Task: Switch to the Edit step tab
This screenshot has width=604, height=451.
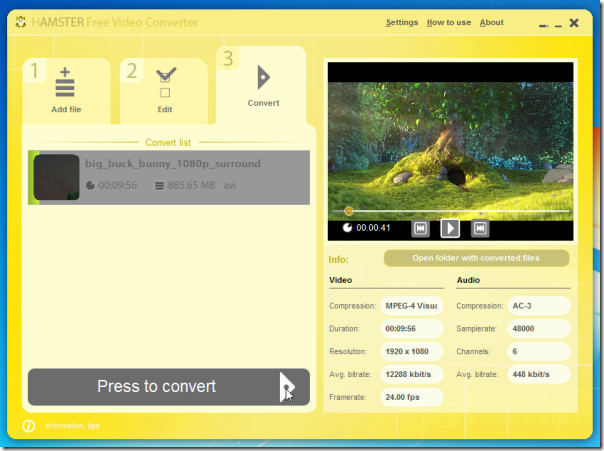Action: coord(164,91)
